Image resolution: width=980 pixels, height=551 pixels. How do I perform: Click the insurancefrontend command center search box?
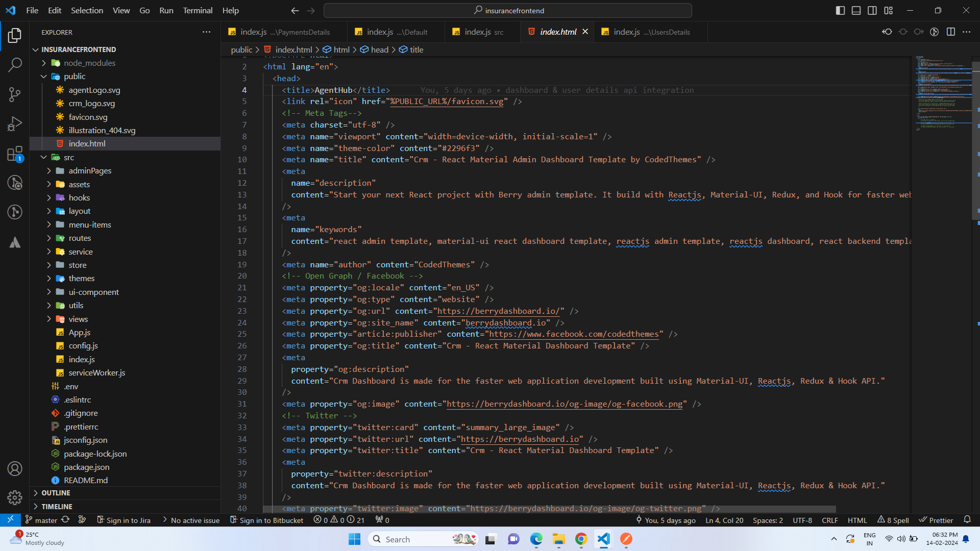point(508,10)
